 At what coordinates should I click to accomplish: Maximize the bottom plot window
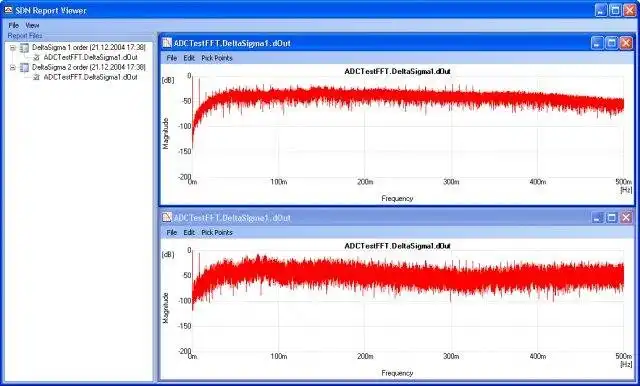coord(611,217)
